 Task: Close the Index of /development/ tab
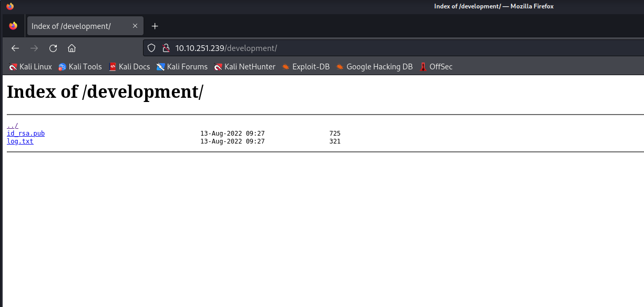coord(135,26)
